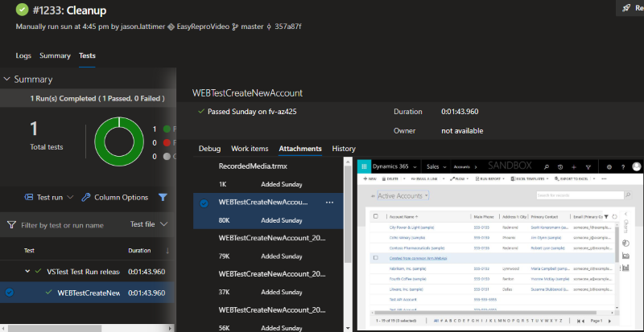Click the rocket icon in the top-right corner
Image resolution: width=644 pixels, height=332 pixels.
pyautogui.click(x=626, y=8)
